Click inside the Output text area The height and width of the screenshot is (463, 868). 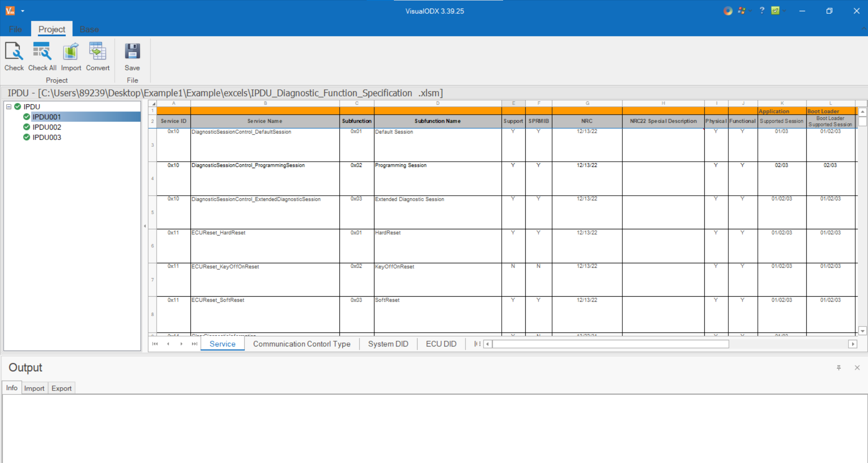click(x=435, y=428)
